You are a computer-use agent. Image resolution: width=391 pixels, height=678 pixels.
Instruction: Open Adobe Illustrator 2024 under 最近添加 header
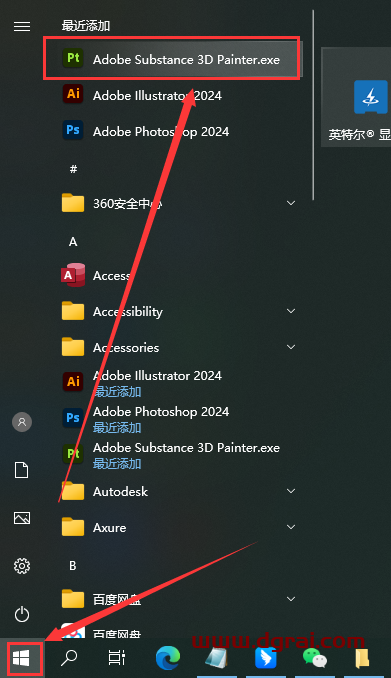tap(172, 95)
